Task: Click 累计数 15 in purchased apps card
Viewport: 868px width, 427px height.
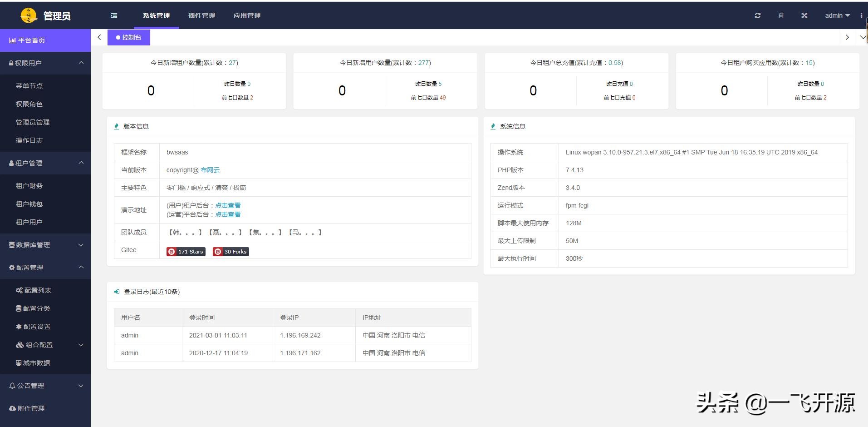Action: point(809,63)
